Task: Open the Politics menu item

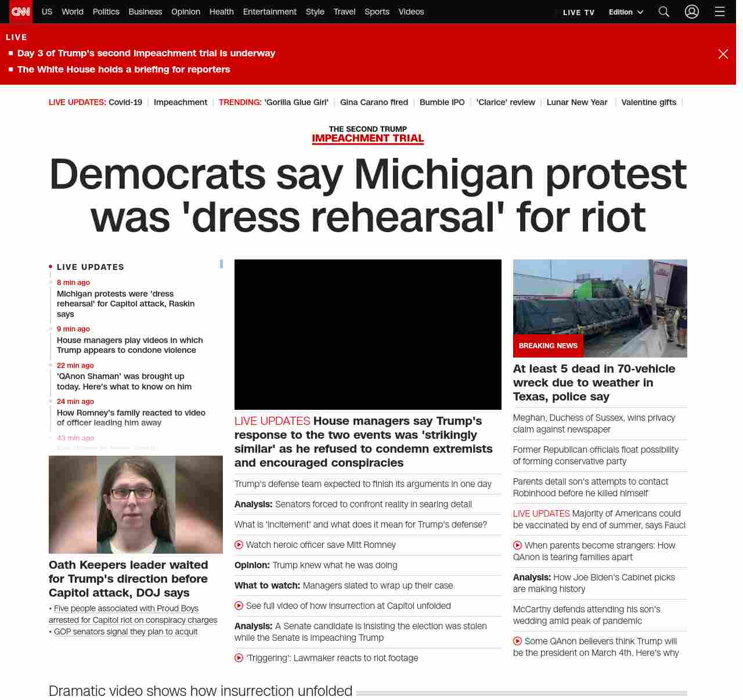Action: [x=106, y=12]
